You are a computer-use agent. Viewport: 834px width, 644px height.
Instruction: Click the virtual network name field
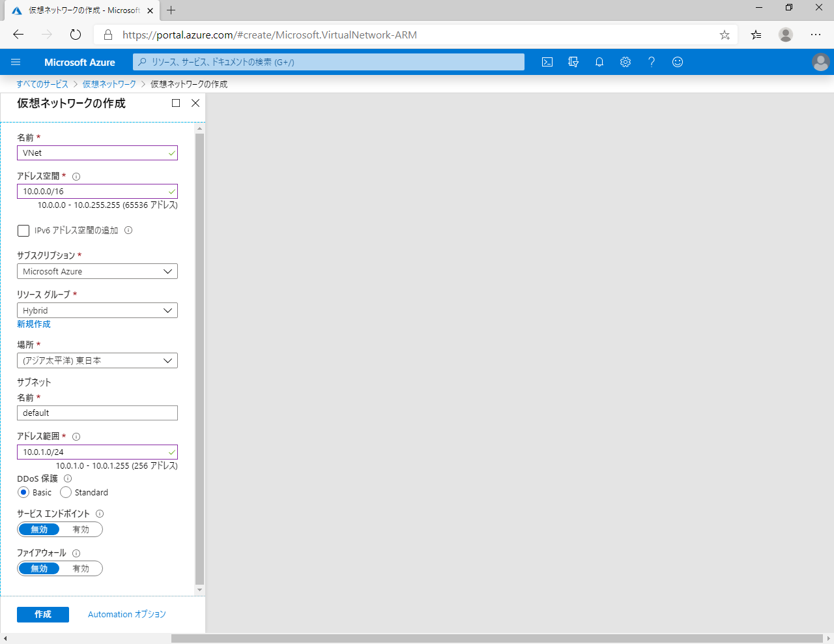pyautogui.click(x=97, y=153)
